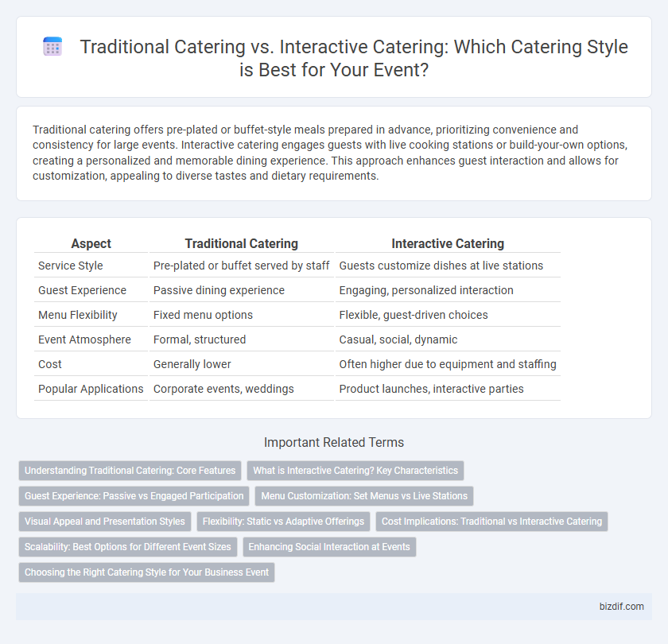Image resolution: width=668 pixels, height=644 pixels.
Task: Click 'Generally lower' cell
Action: point(242,365)
